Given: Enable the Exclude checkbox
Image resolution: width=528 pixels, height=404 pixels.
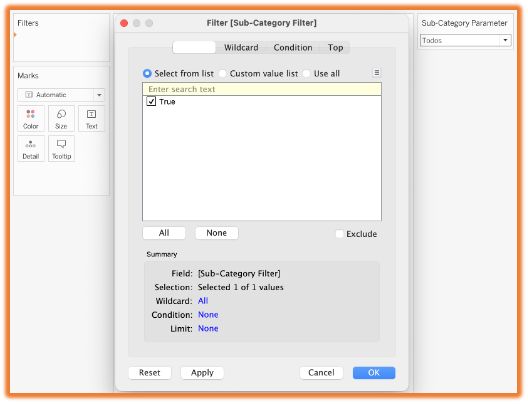Looking at the screenshot, I should [x=339, y=233].
